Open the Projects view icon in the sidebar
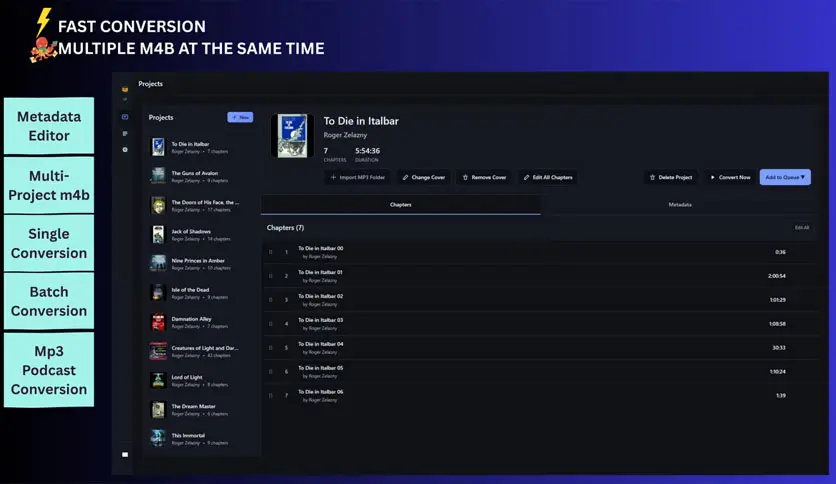The height and width of the screenshot is (484, 836). (125, 117)
